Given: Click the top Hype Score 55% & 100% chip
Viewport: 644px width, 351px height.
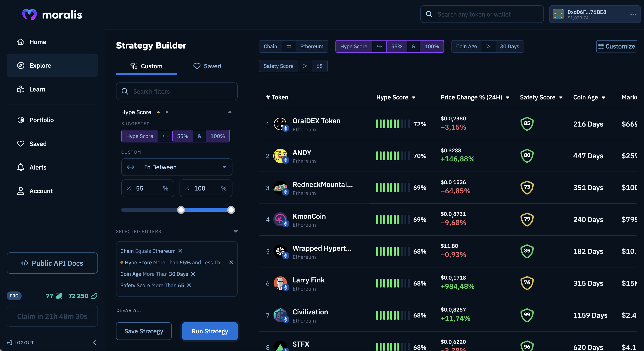Looking at the screenshot, I should 390,47.
